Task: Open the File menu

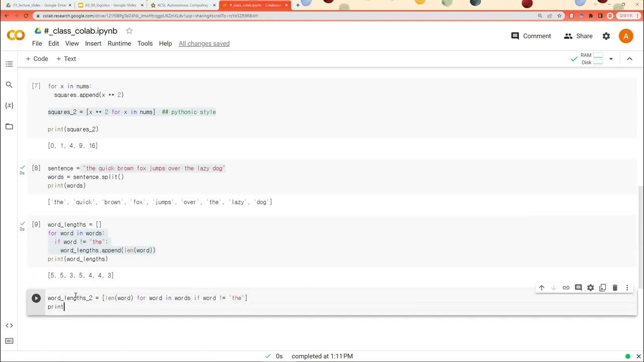Action: [x=37, y=44]
